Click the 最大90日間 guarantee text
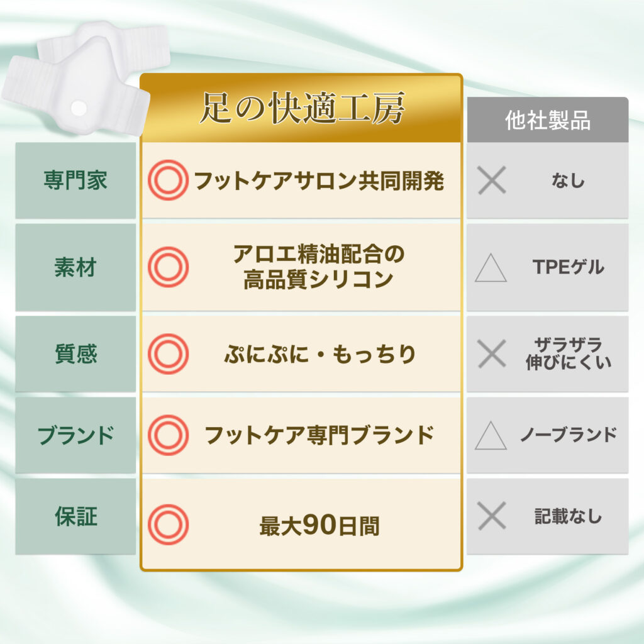644x644 pixels. click(x=319, y=526)
